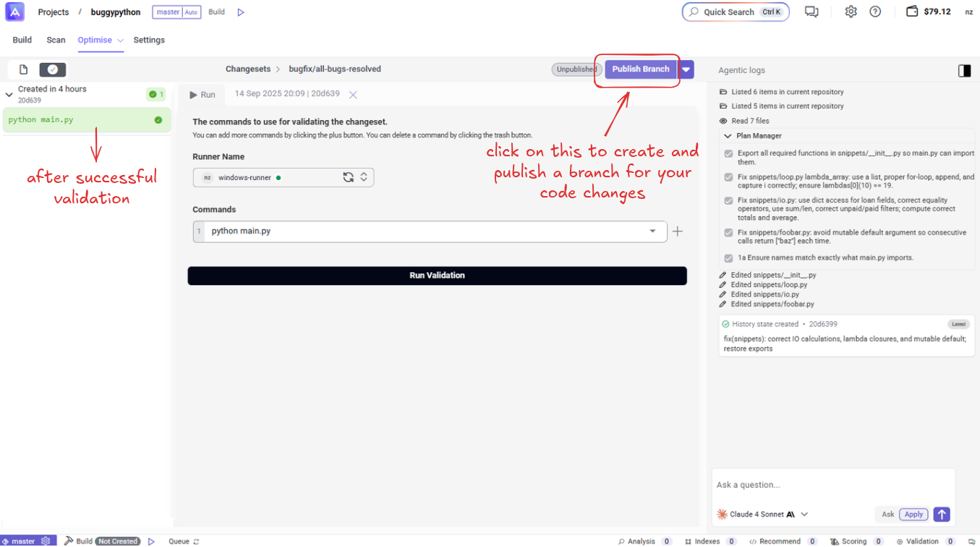Collapse the Plan Manager section
Viewport: 980px width, 547px height.
[727, 136]
